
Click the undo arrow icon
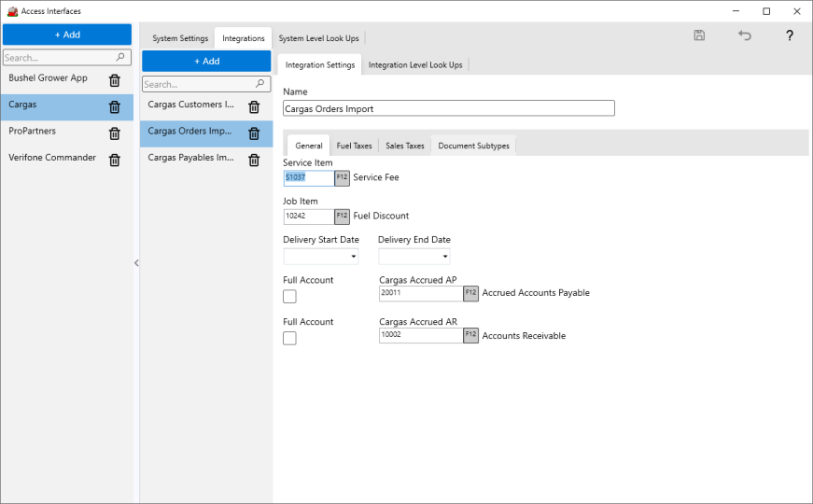[744, 35]
